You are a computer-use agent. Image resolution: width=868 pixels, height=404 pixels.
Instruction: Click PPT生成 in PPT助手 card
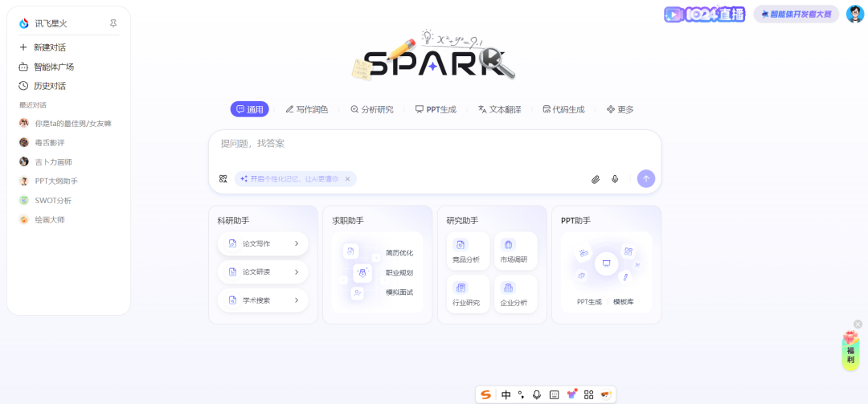(x=589, y=302)
